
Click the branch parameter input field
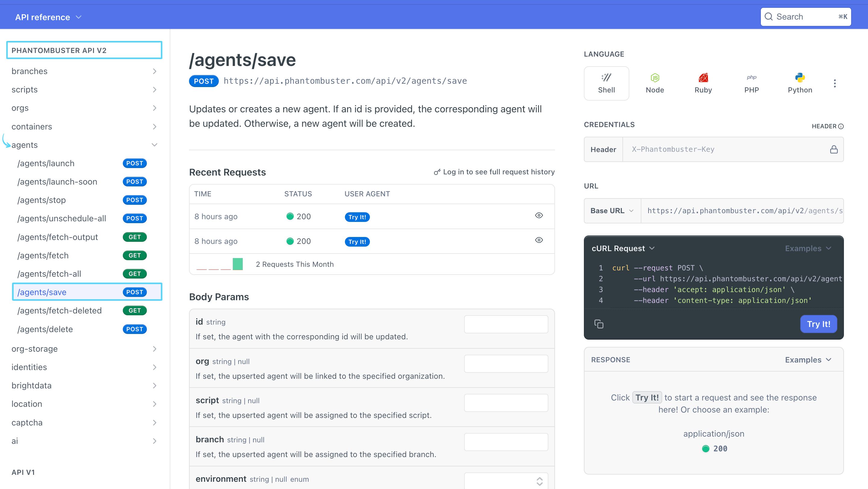[506, 442]
